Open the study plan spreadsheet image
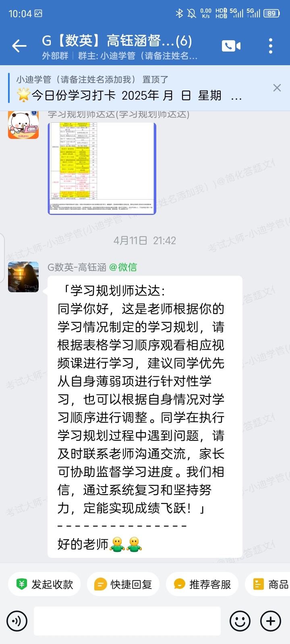The width and height of the screenshot is (290, 644). coord(102,168)
